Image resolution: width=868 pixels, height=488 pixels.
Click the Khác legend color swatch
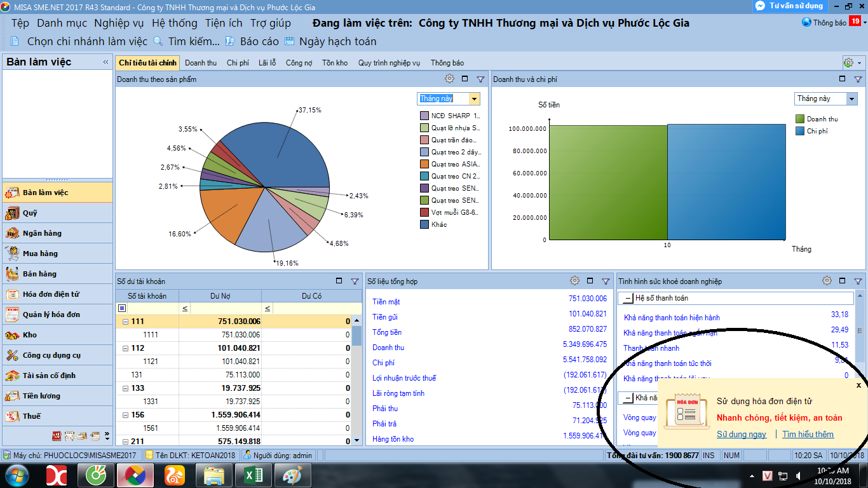[424, 224]
